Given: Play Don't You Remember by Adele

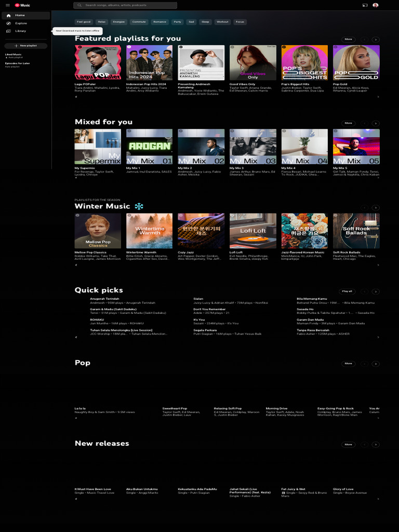Looking at the screenshot, I should [x=209, y=309].
